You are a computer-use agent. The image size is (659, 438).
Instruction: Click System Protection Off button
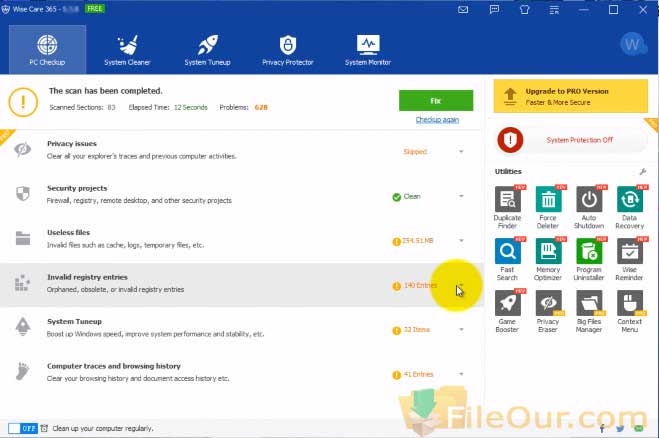[572, 140]
